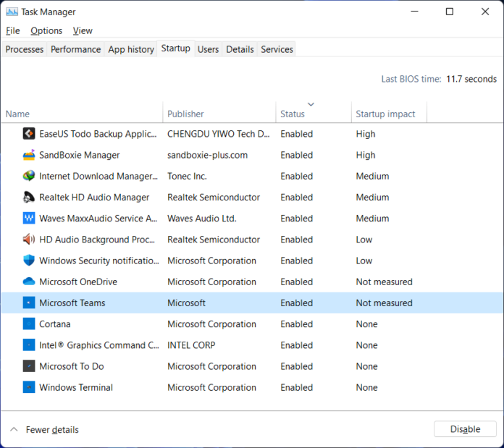504x448 pixels.
Task: Switch to the Performance tab
Action: [75, 49]
